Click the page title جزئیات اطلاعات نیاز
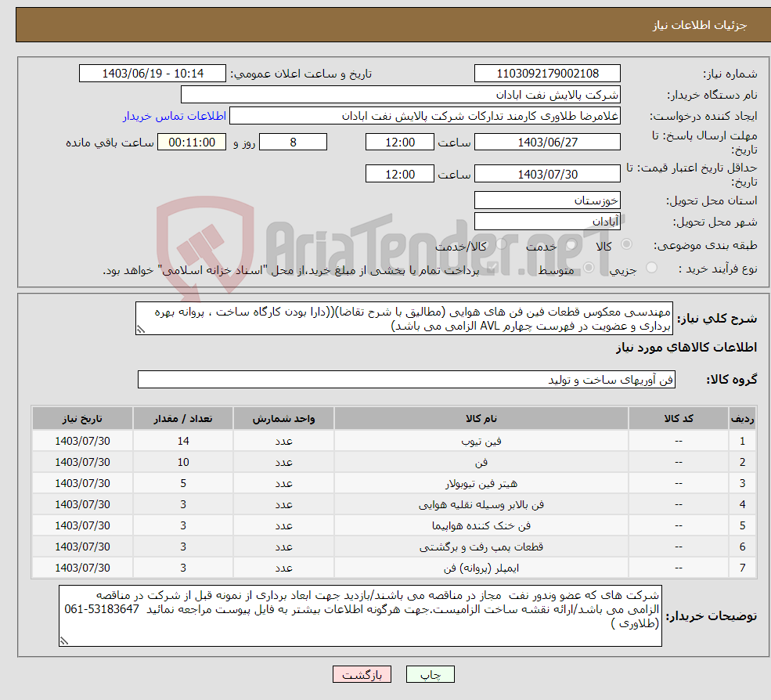This screenshot has width=771, height=700. pos(700,25)
